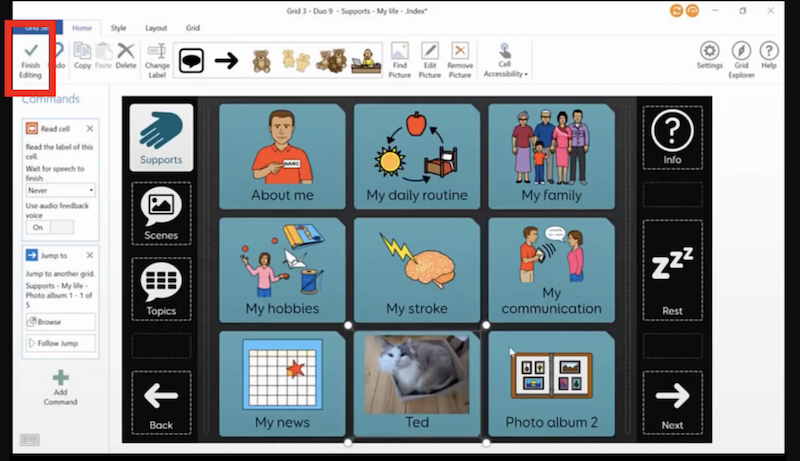Switch to the Style ribbon tab
This screenshot has width=800, height=461.
[x=118, y=28]
